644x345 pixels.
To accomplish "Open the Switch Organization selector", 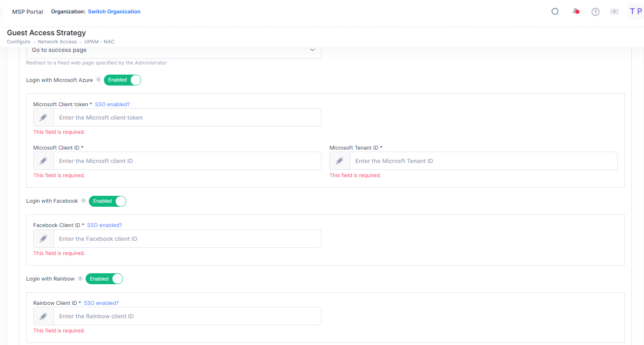I will (x=114, y=12).
